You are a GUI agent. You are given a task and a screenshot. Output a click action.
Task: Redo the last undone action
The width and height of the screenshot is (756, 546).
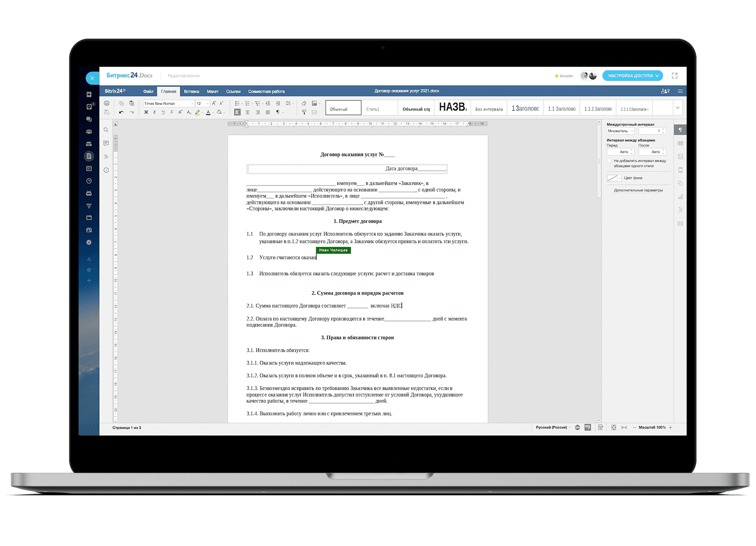click(131, 112)
